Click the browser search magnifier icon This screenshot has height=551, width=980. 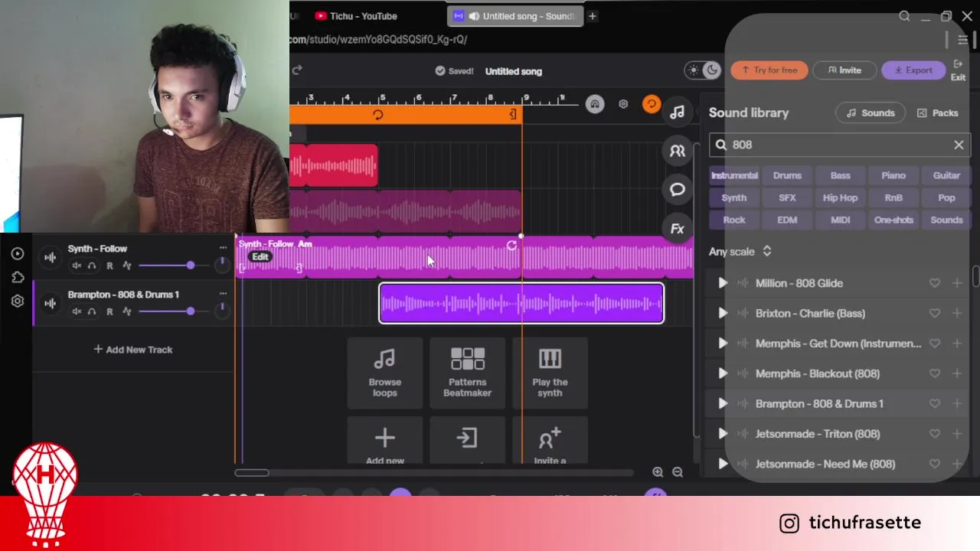[x=904, y=16]
